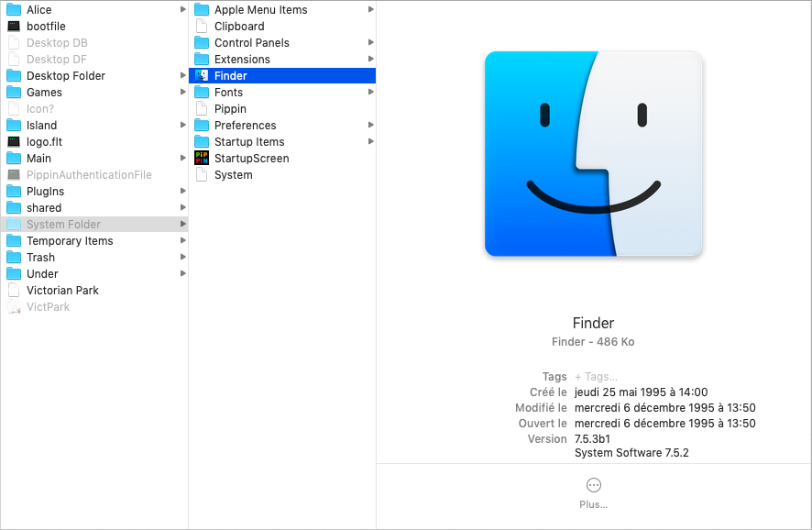
Task: Click the creation date jeudi 25 mai 1995
Action: (x=642, y=392)
